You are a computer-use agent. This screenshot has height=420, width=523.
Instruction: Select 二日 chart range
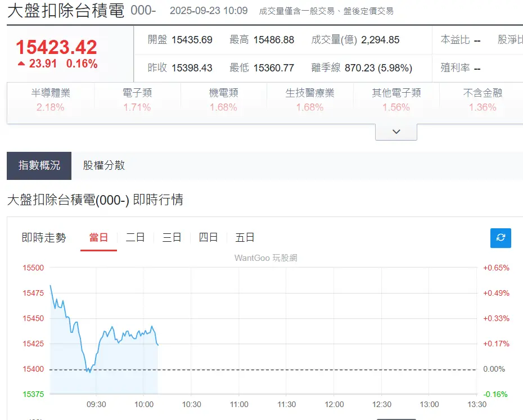tap(135, 238)
